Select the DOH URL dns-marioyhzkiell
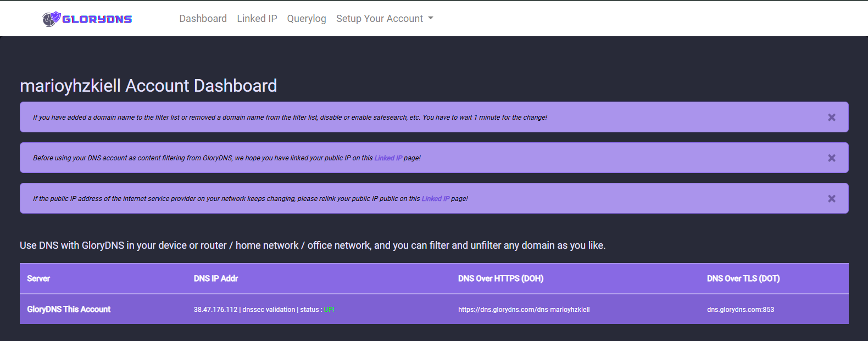Image resolution: width=868 pixels, height=341 pixels. tap(524, 310)
